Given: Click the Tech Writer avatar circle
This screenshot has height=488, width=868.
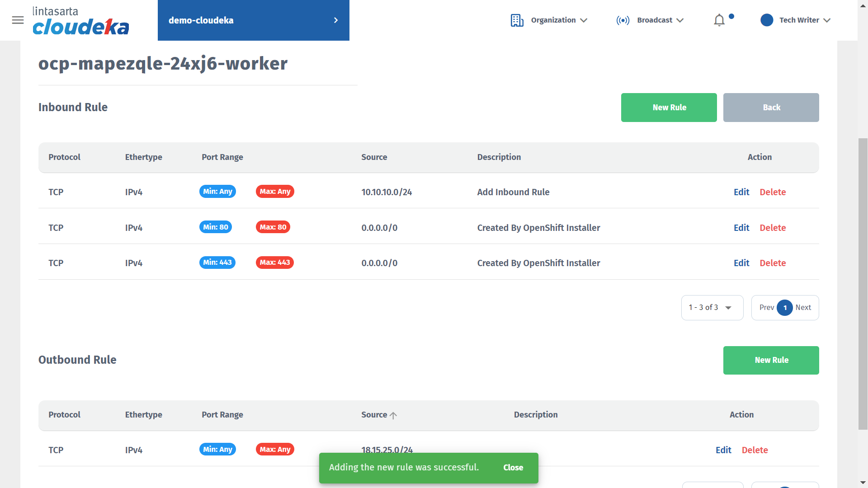Looking at the screenshot, I should [767, 20].
